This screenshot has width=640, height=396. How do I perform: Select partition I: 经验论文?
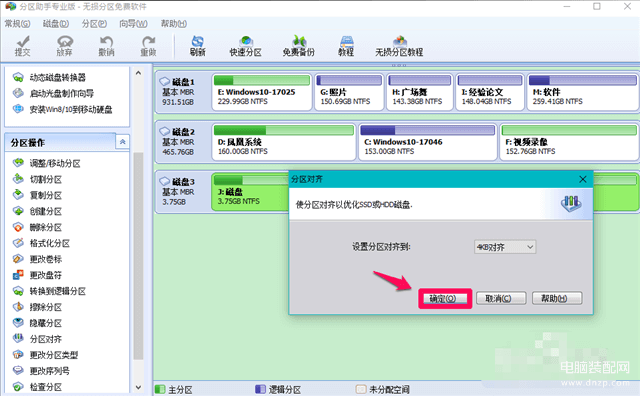490,92
